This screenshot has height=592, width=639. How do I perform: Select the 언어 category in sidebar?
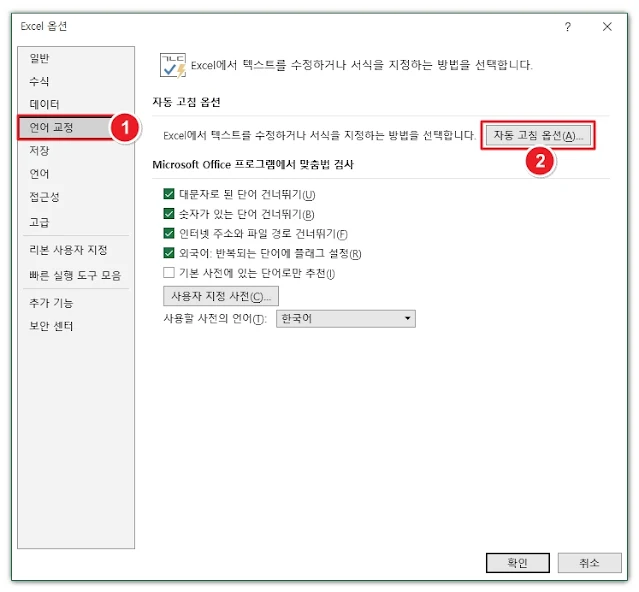coord(39,174)
